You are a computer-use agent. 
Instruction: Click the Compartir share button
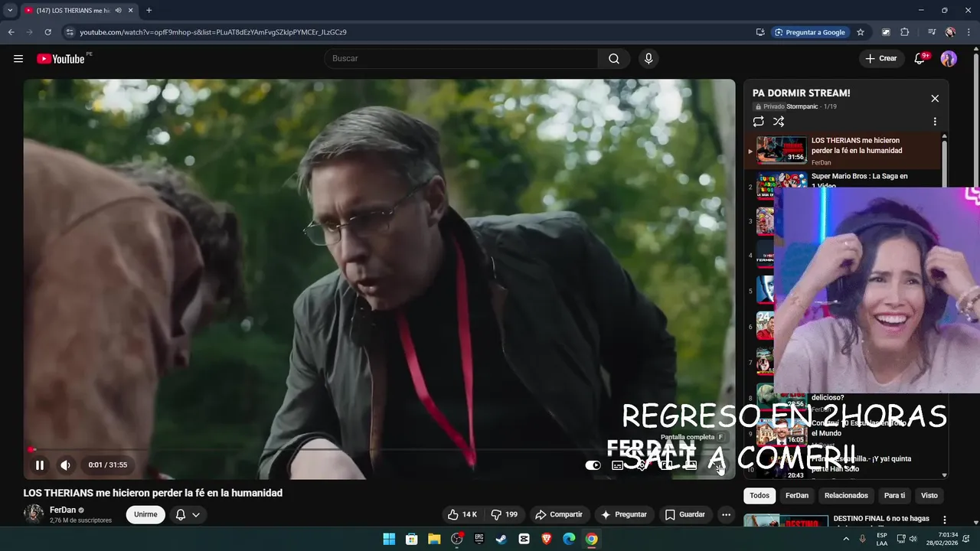tap(559, 515)
